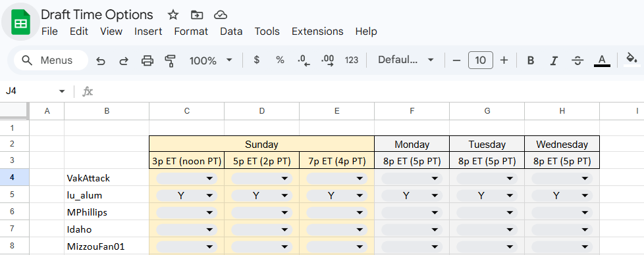The height and width of the screenshot is (255, 644).
Task: Open the Format menu
Action: [x=191, y=32]
